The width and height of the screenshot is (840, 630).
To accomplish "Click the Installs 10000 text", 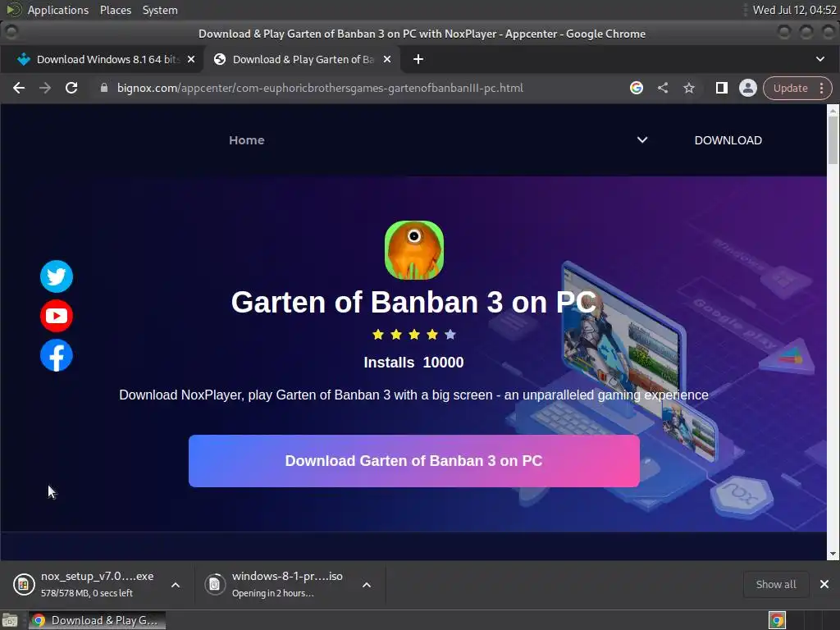I will tap(413, 363).
